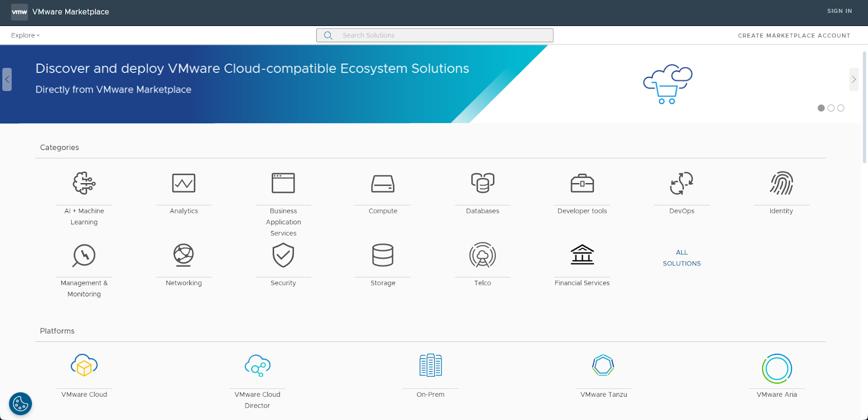The height and width of the screenshot is (420, 868).
Task: Click the Search Solutions input field
Action: click(435, 35)
